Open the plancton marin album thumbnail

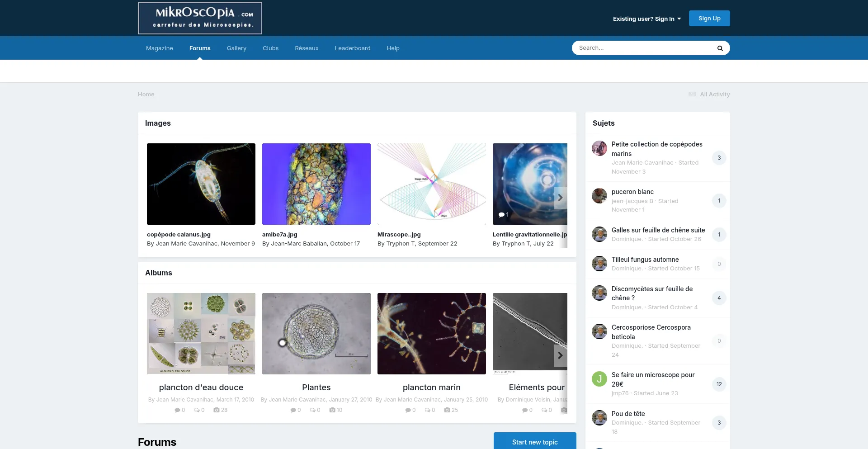pyautogui.click(x=432, y=334)
